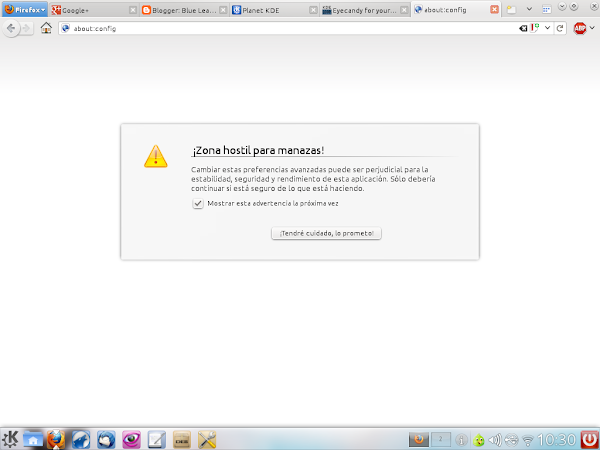The height and width of the screenshot is (450, 600).
Task: Switch to the Eyecandy for your... tab
Action: click(x=365, y=10)
